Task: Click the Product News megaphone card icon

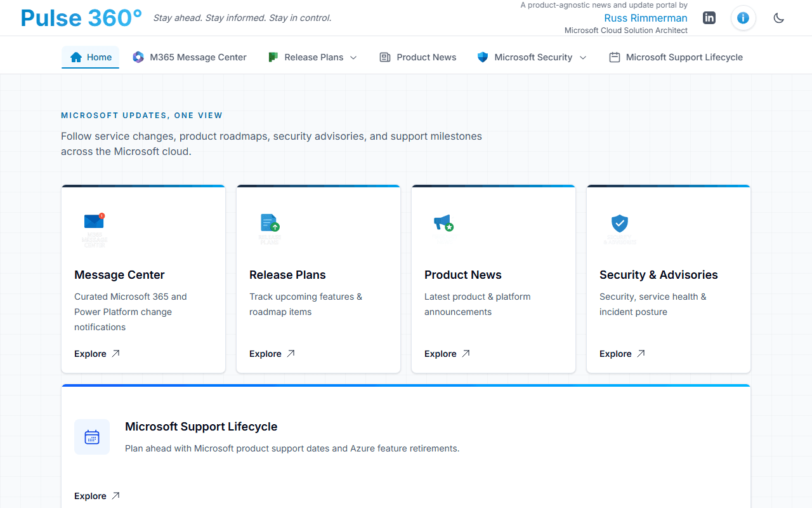Action: click(x=443, y=223)
